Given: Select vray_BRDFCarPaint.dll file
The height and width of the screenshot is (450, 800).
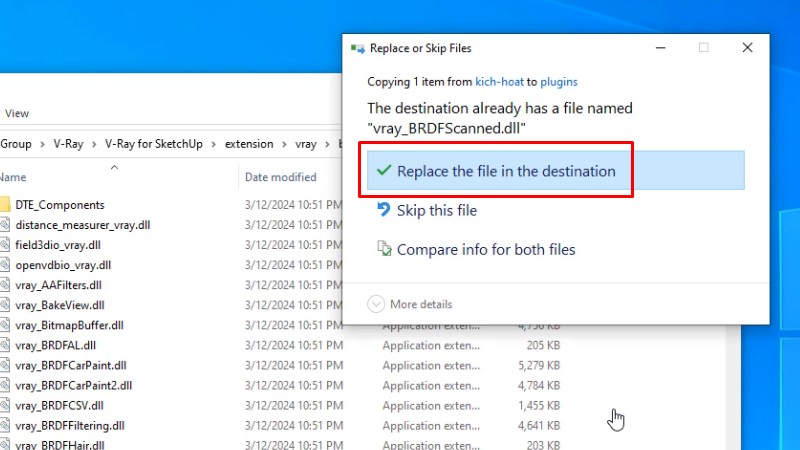Looking at the screenshot, I should click(70, 365).
